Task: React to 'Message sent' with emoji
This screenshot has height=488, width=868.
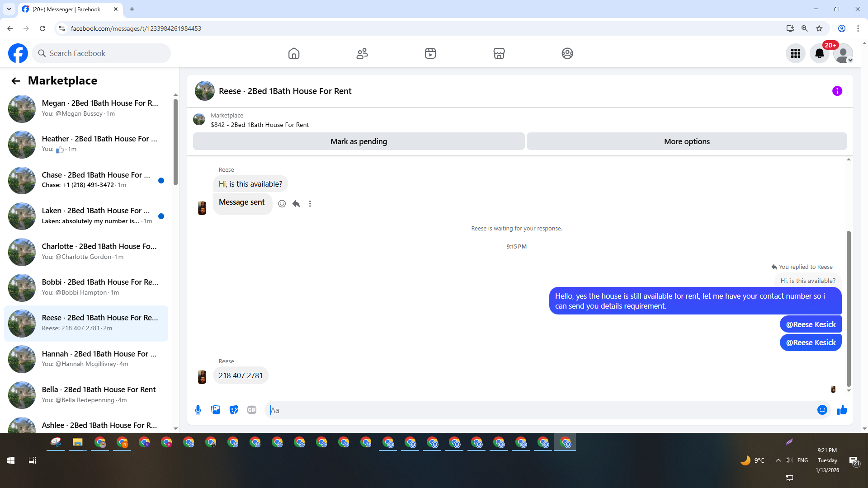Action: pyautogui.click(x=282, y=204)
